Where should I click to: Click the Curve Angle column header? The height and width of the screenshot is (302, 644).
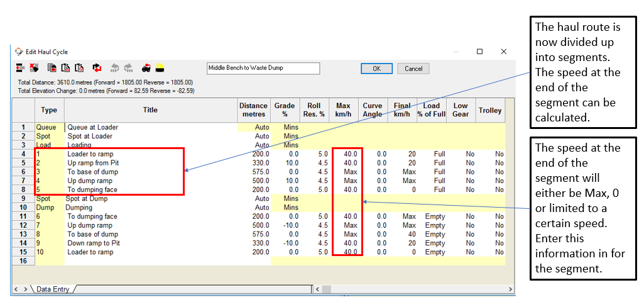coord(373,110)
